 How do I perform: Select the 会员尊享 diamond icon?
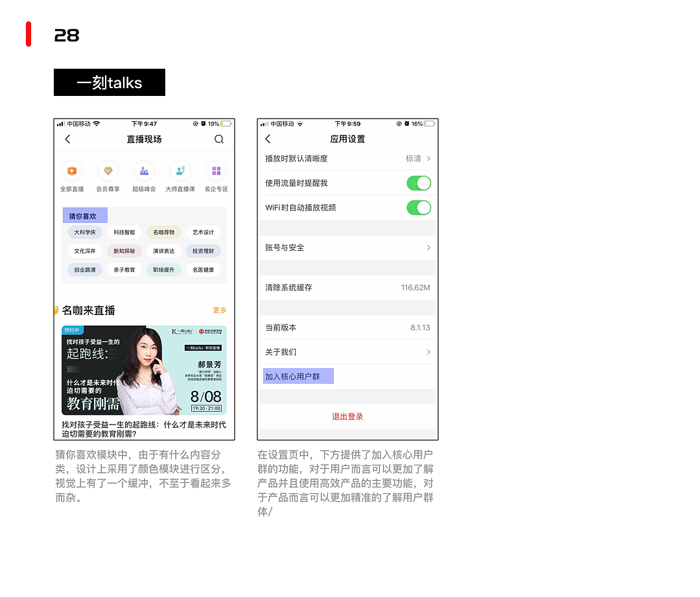tap(108, 171)
